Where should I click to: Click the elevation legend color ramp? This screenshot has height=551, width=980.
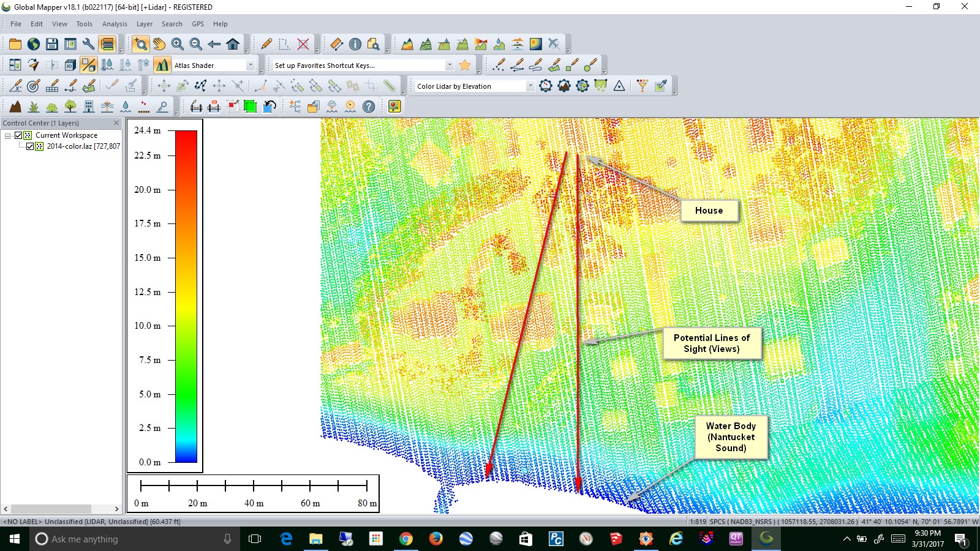pos(186,296)
